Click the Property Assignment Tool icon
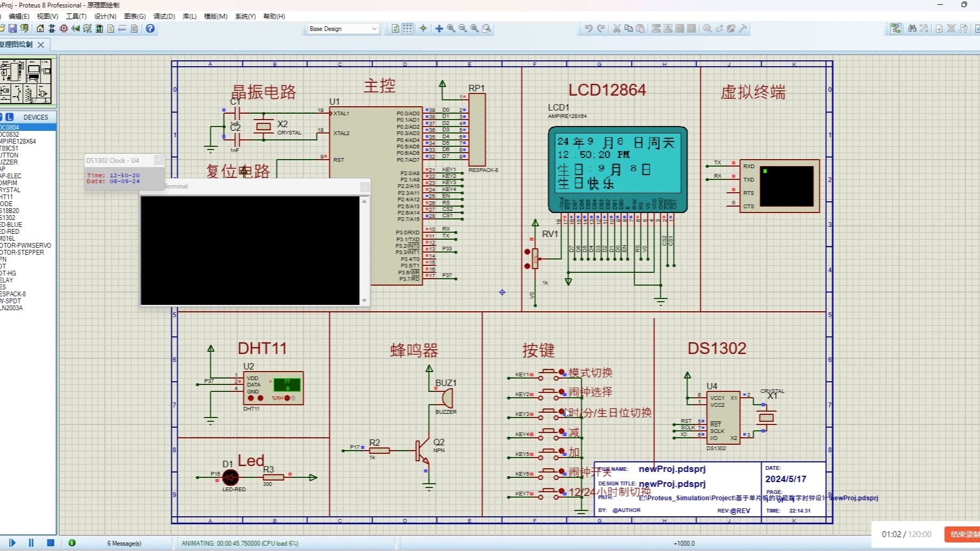 pyautogui.click(x=924, y=28)
